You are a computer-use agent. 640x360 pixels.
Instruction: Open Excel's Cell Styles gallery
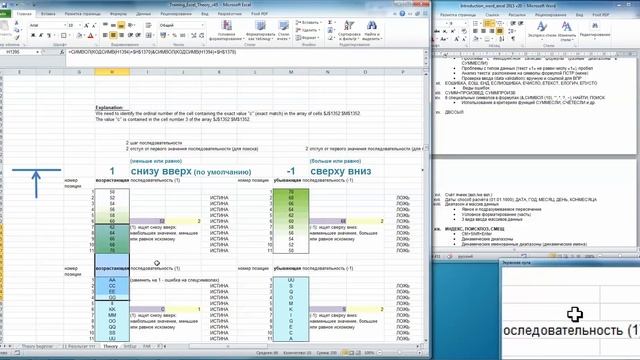(x=284, y=30)
